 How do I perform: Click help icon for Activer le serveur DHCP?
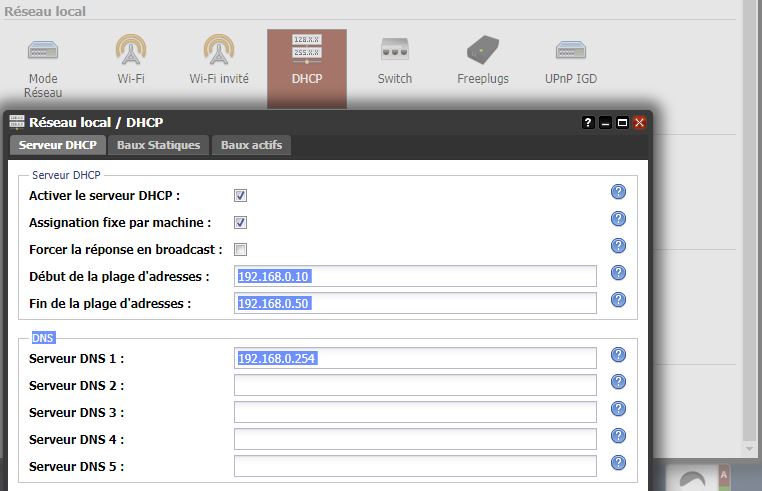point(618,193)
